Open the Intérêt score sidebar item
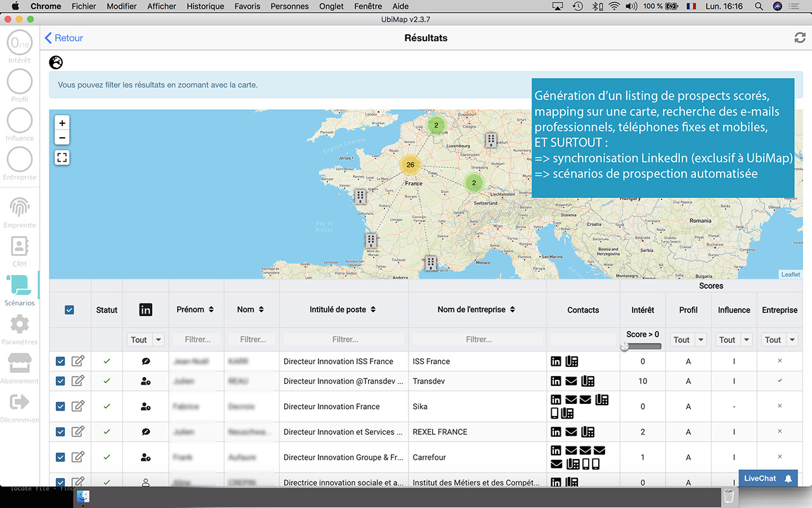 tap(20, 43)
